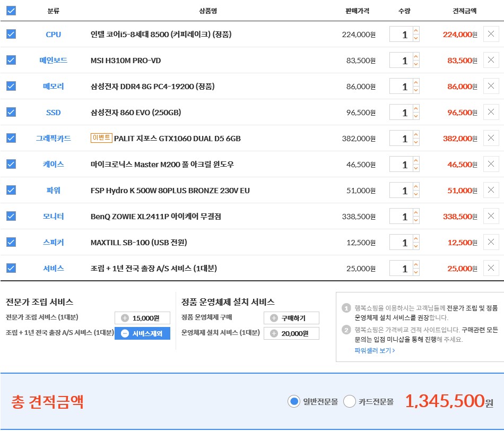
Task: Increase 서비스 quantity with up arrow
Action: pyautogui.click(x=416, y=264)
